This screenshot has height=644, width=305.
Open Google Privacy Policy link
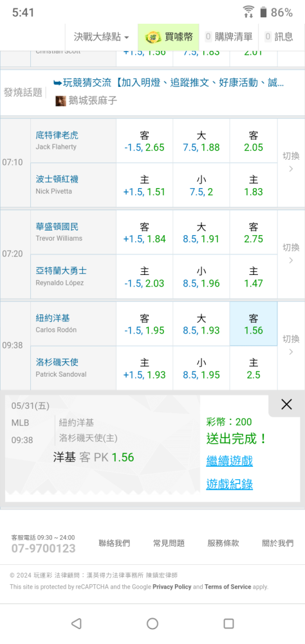coord(172,587)
